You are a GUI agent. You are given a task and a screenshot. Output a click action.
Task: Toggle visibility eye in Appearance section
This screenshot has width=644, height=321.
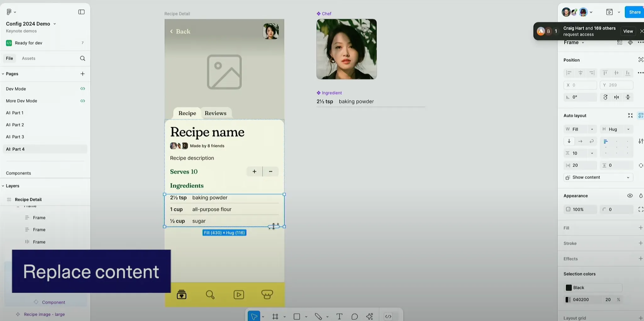[x=630, y=196]
